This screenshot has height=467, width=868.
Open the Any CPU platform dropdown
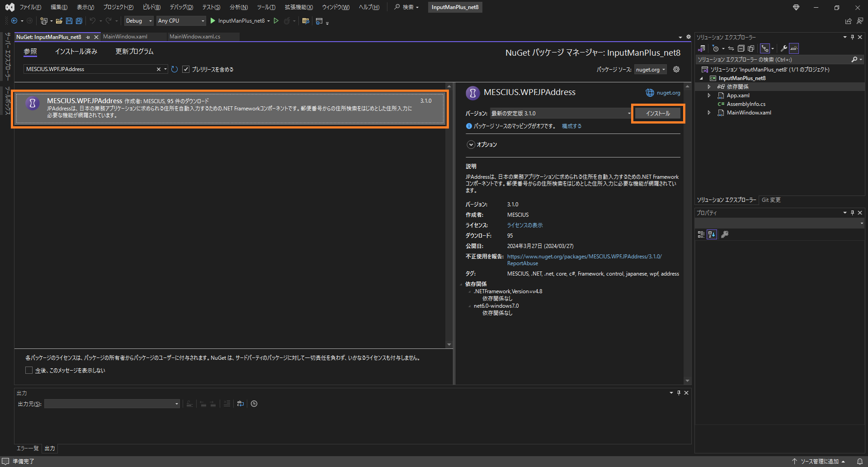coord(181,21)
